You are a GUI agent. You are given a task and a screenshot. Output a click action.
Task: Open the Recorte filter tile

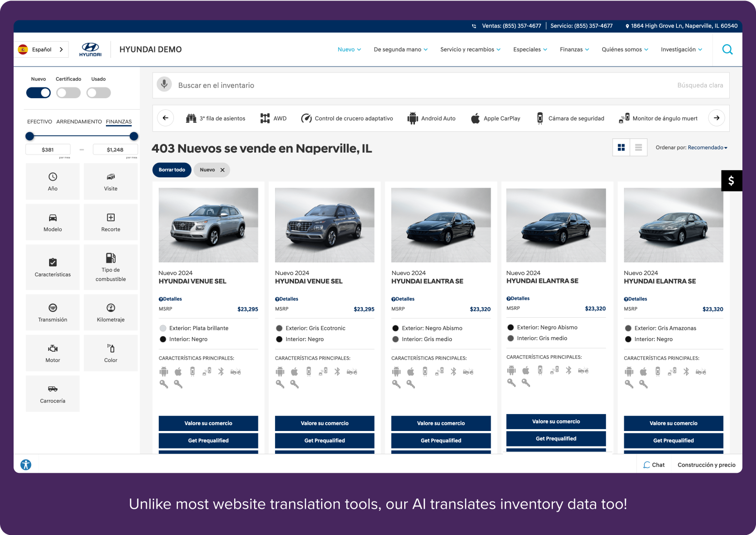(x=111, y=223)
